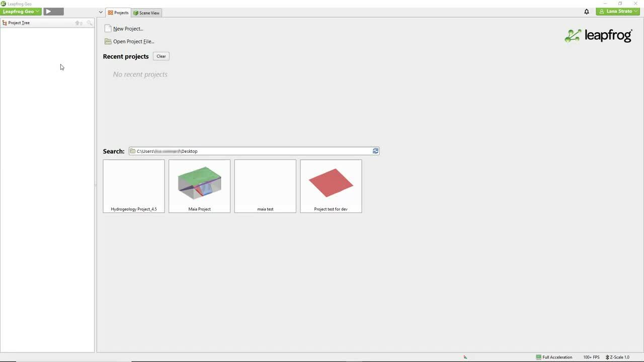Image resolution: width=644 pixels, height=362 pixels.
Task: Start a New Project
Action: tap(128, 29)
